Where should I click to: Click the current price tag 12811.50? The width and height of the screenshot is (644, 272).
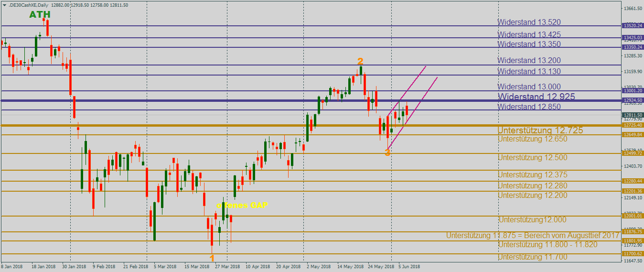pos(633,115)
